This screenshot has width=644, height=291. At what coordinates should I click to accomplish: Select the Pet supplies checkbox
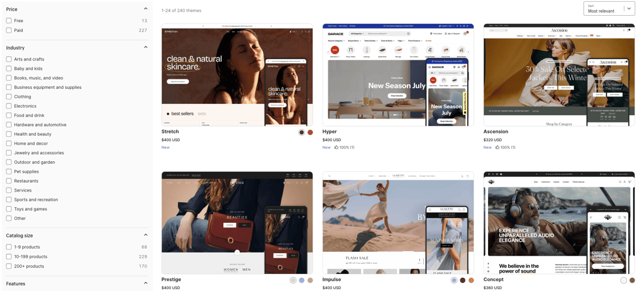pyautogui.click(x=9, y=171)
